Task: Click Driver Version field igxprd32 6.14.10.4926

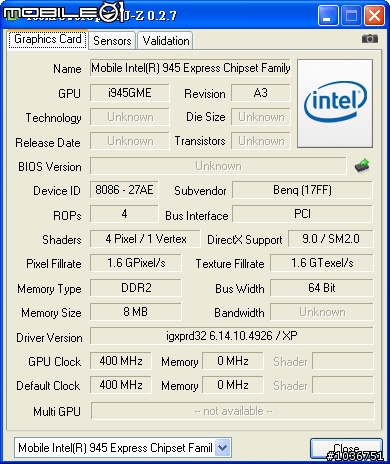Action: [232, 336]
